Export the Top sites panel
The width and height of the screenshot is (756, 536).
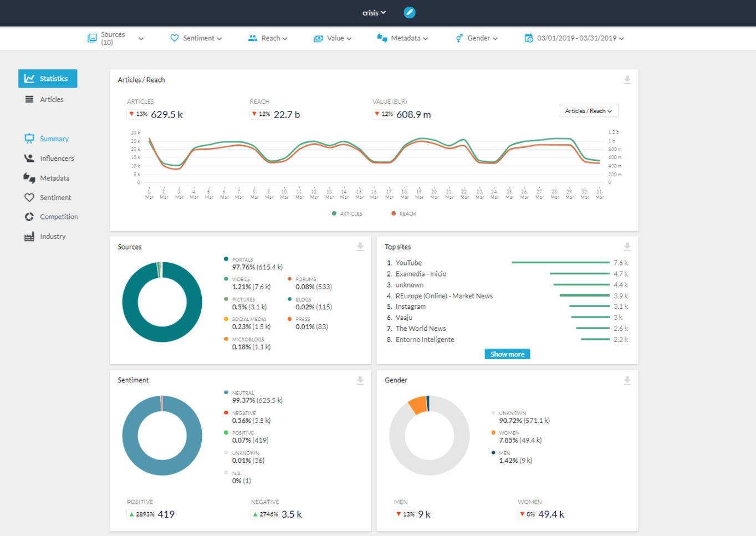click(626, 246)
